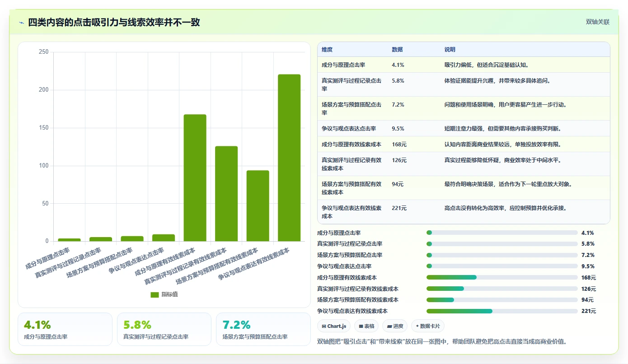628x364 pixels.
Task: Click the 争议与观点表达有效线索成本 table row label
Action: [x=351, y=212]
